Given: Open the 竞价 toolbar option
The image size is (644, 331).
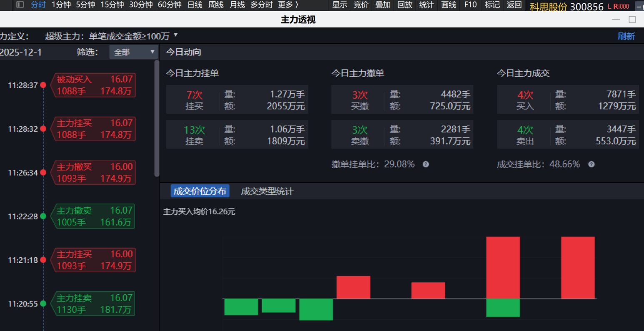Looking at the screenshot, I should click(x=361, y=5).
